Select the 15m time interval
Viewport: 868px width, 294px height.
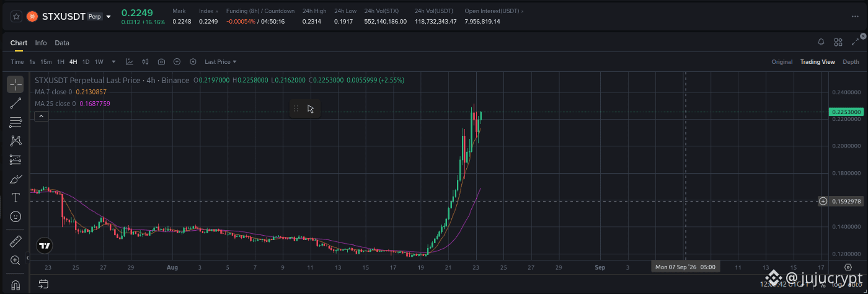pyautogui.click(x=46, y=62)
